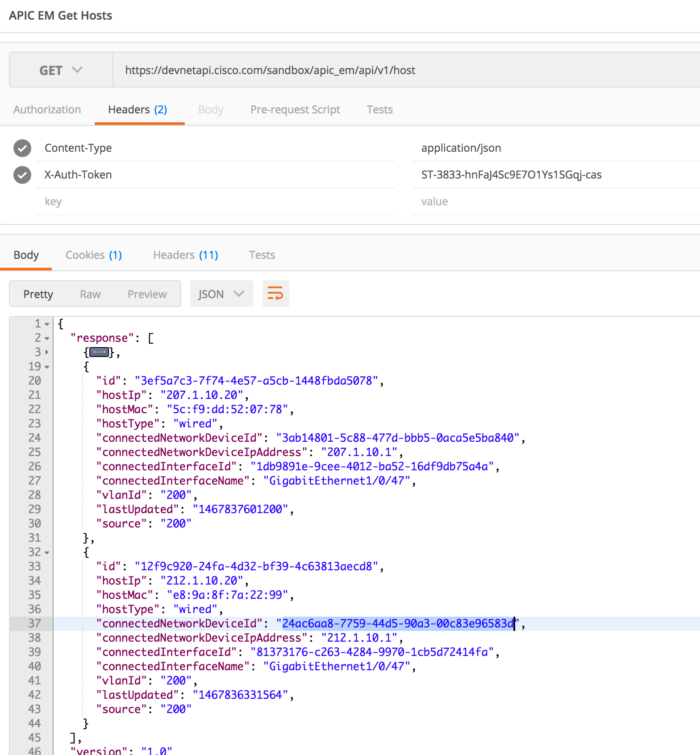Click the vlanId value on line 28
Screen dimensions: 700x755
point(176,495)
